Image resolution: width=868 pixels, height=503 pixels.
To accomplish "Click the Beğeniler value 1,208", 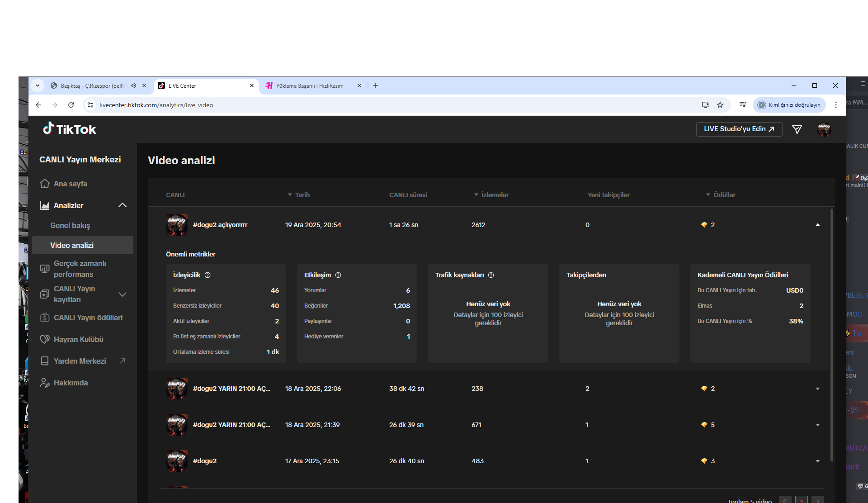I will [401, 306].
